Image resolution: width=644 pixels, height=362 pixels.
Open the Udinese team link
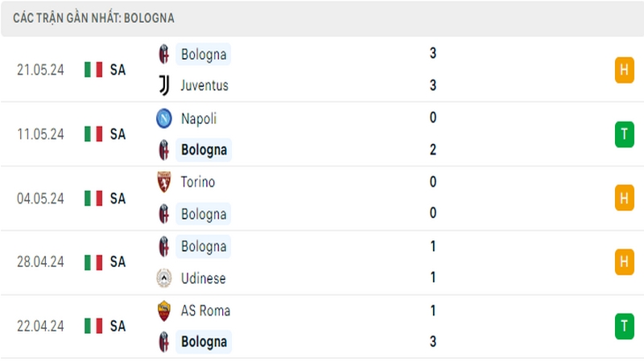(x=204, y=278)
